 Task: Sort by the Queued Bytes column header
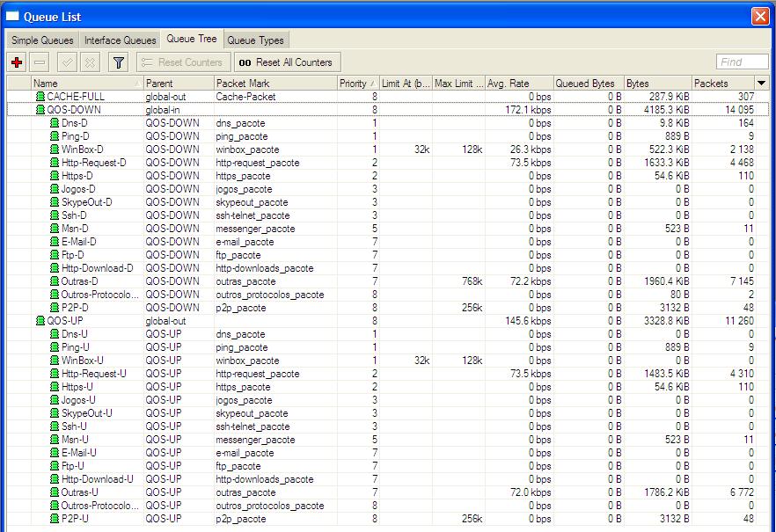coord(589,83)
